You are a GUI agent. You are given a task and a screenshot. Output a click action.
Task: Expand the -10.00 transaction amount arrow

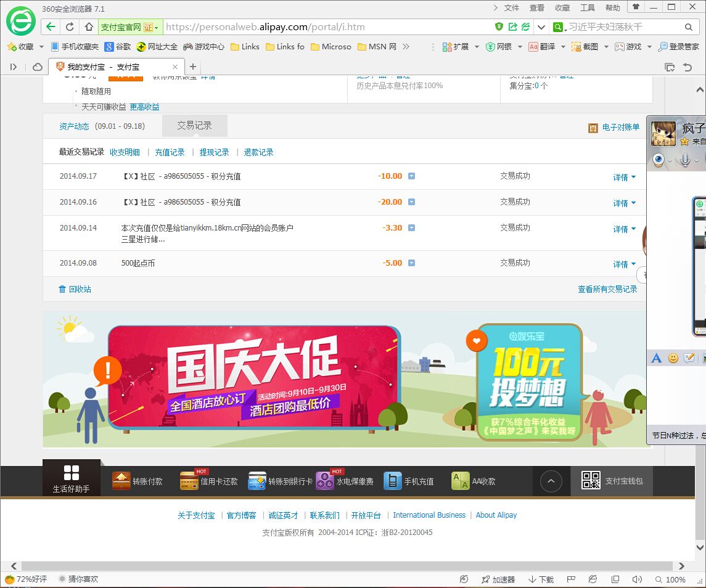(x=412, y=176)
